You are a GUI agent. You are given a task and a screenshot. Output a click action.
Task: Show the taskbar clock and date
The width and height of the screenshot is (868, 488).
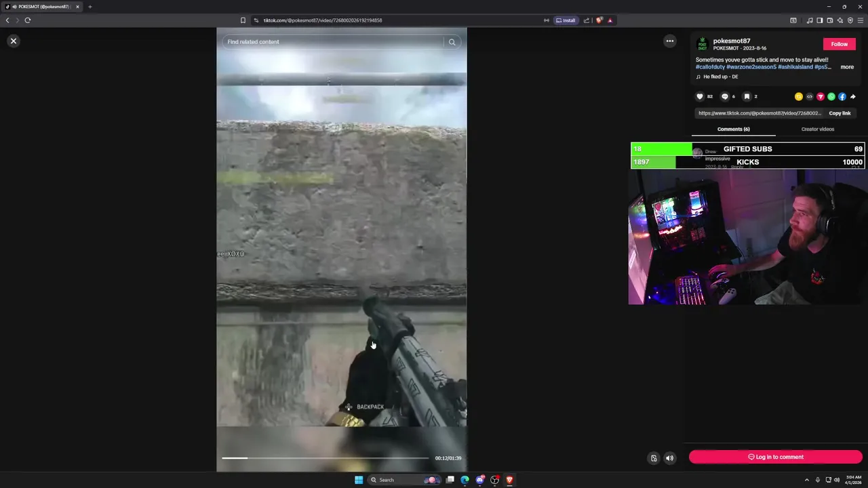pos(853,480)
